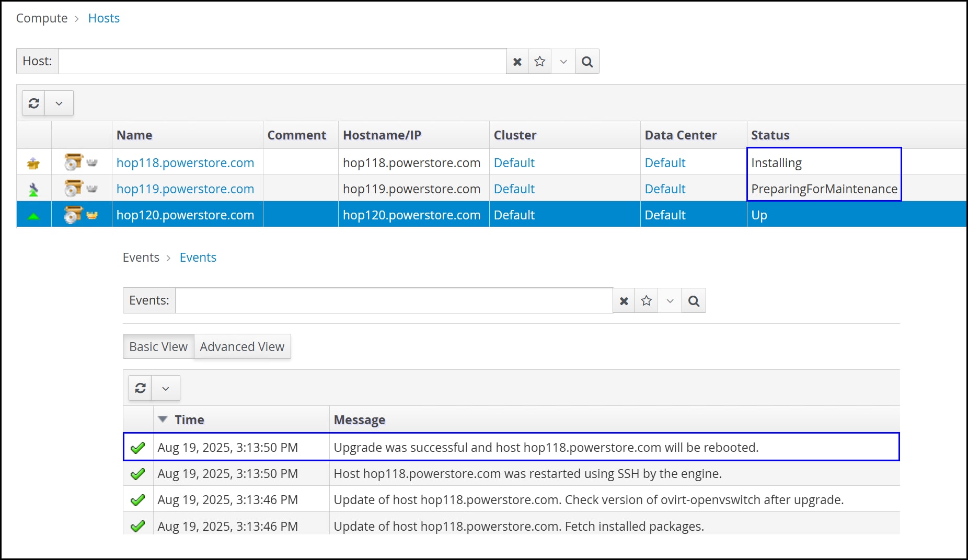Click the host type icon for hop120
The image size is (968, 560).
pyautogui.click(x=73, y=214)
